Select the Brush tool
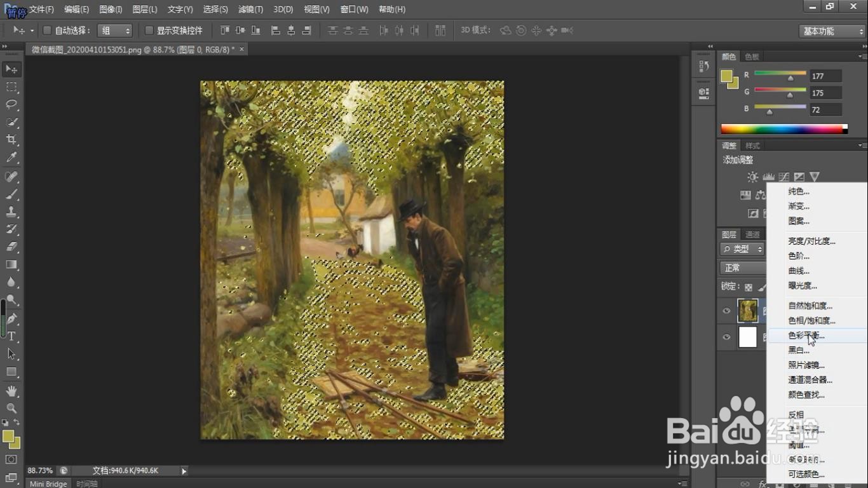Image resolution: width=868 pixels, height=488 pixels. (11, 194)
